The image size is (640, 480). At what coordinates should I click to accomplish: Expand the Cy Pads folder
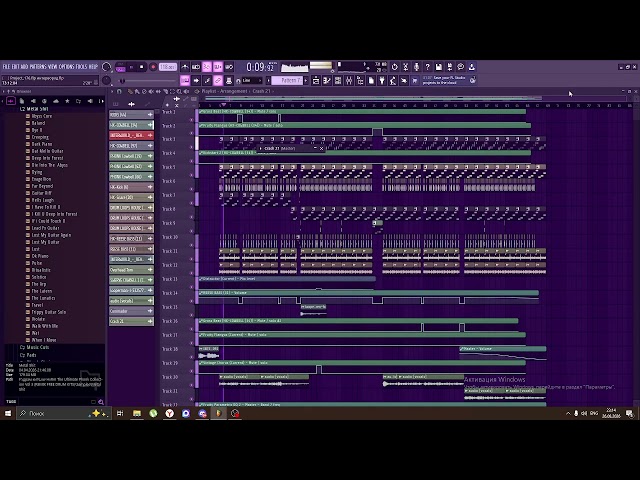(28, 355)
